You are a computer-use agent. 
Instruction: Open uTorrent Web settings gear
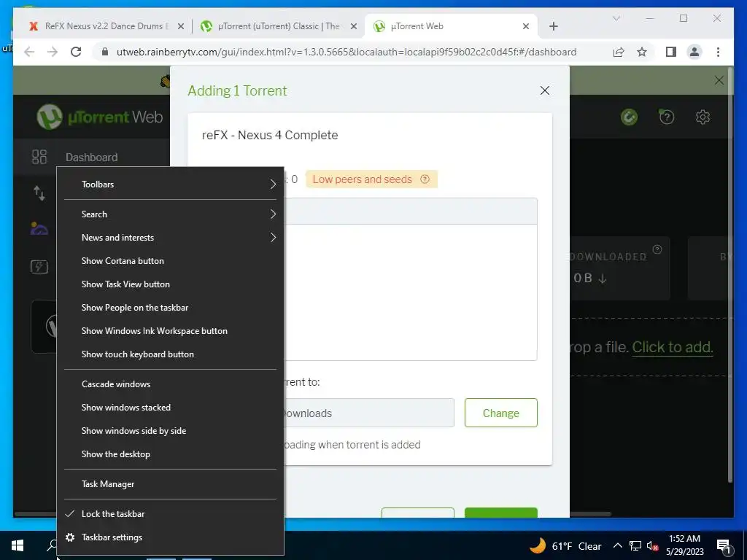tap(703, 117)
